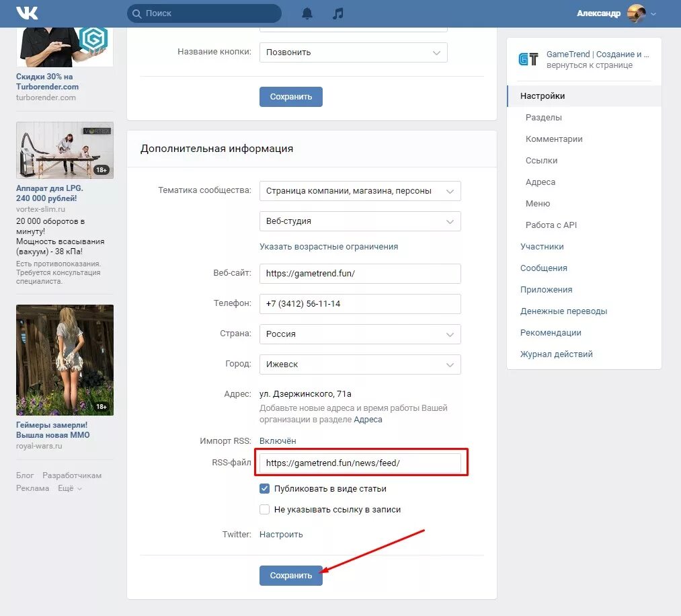The height and width of the screenshot is (616, 681).
Task: Open LPG apparatus ad thumbnail
Action: (65, 151)
